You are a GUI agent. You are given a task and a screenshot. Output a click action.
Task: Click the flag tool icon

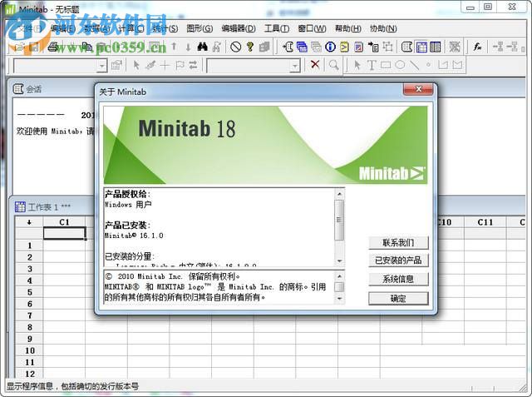180,65
